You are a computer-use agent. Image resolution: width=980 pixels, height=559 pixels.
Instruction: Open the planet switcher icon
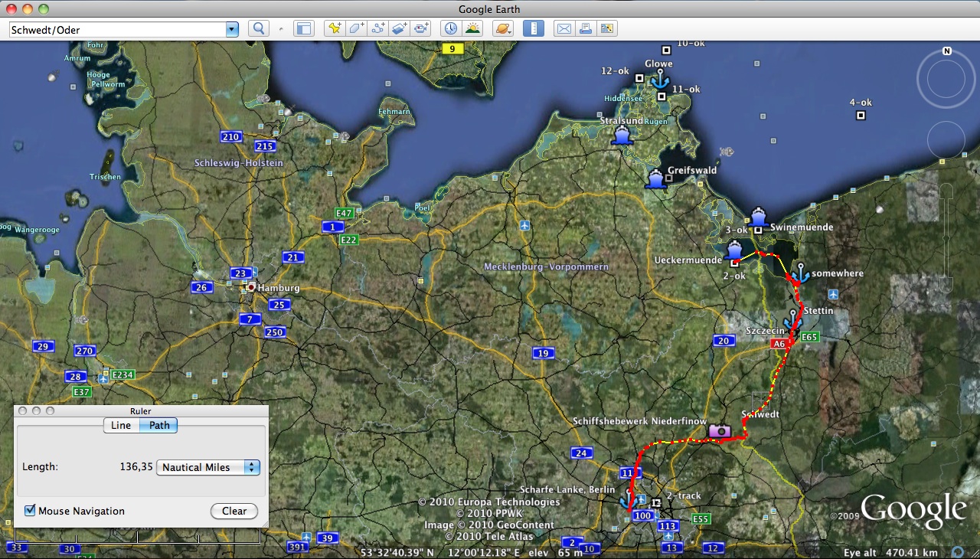tap(503, 29)
